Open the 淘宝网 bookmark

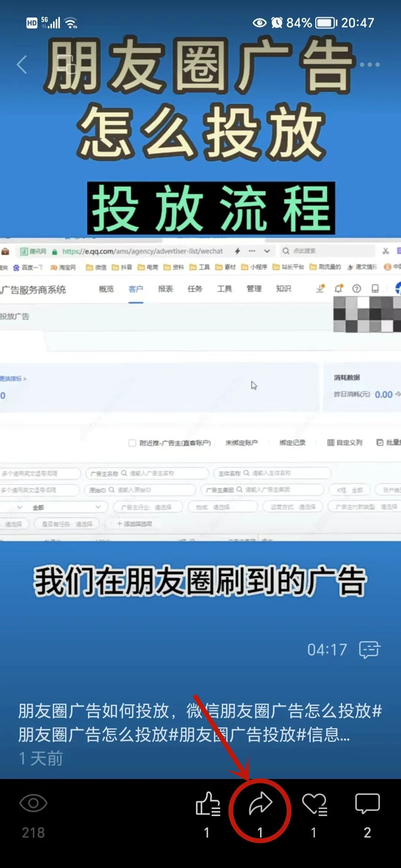pos(63,267)
